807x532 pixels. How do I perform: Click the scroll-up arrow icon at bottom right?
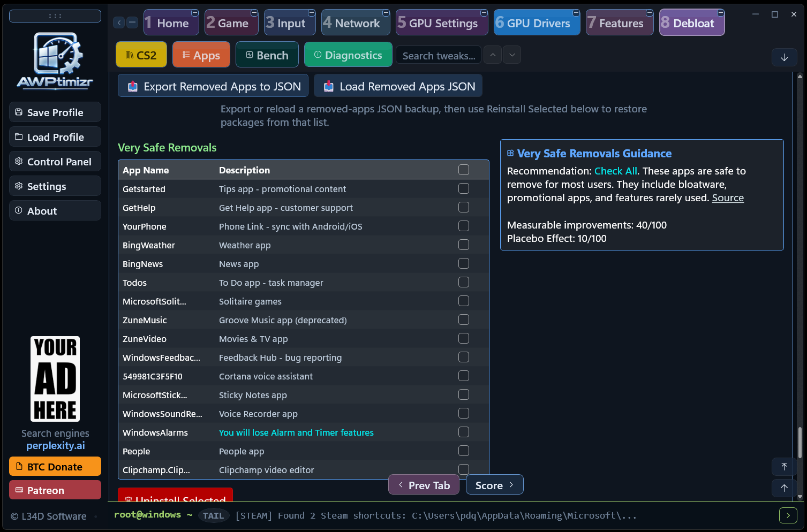click(x=784, y=488)
